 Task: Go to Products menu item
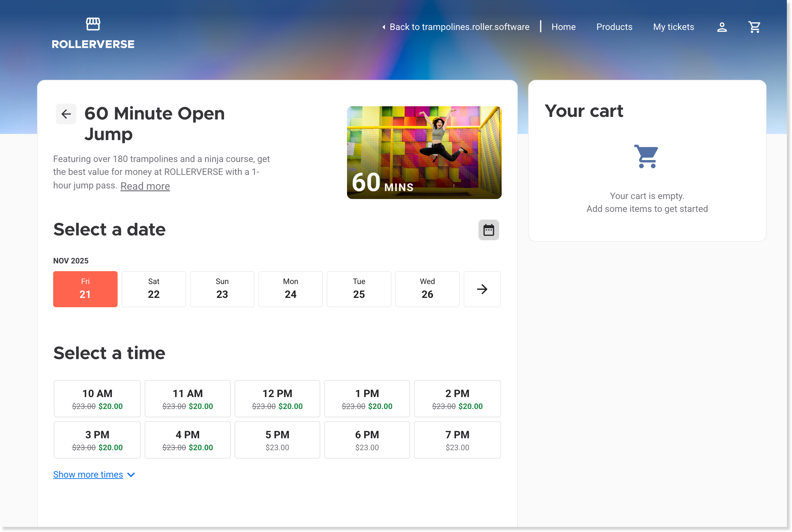click(614, 27)
